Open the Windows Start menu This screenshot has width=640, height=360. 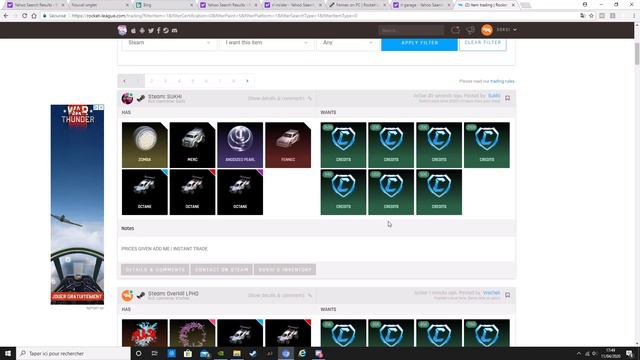point(8,353)
